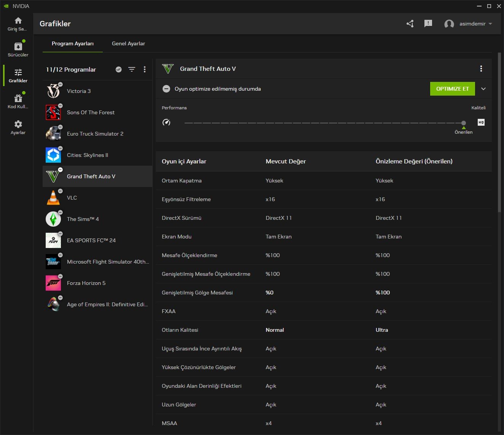The image size is (504, 435).
Task: Click the GTA V logo in detail header
Action: click(168, 69)
